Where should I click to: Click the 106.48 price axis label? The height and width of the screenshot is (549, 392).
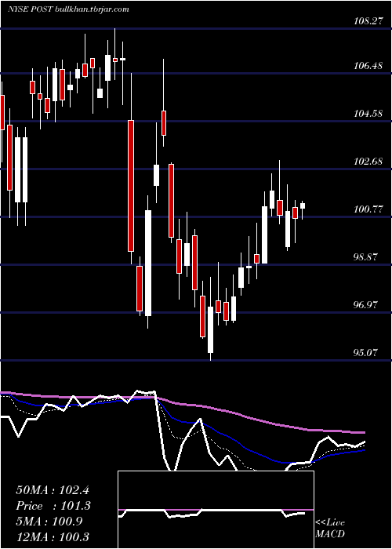coord(368,65)
